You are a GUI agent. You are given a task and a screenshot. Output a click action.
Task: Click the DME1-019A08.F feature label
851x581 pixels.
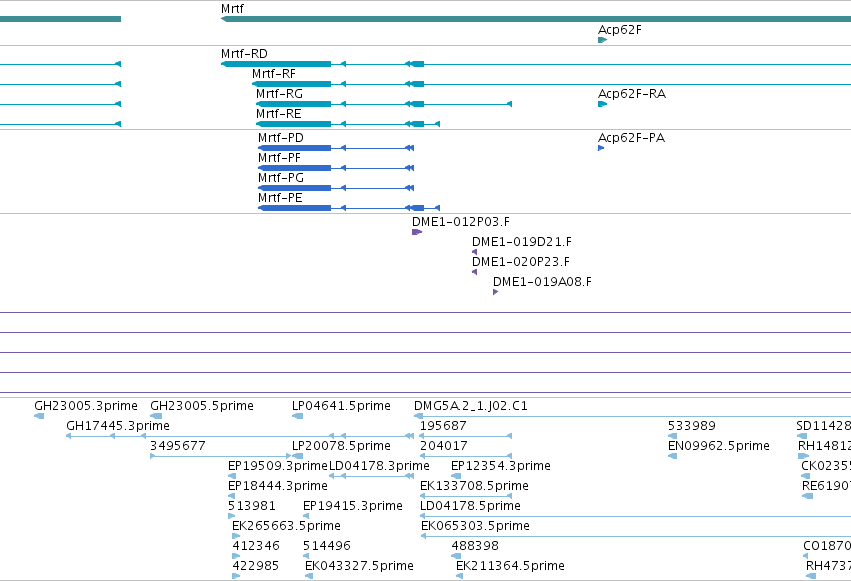[542, 282]
